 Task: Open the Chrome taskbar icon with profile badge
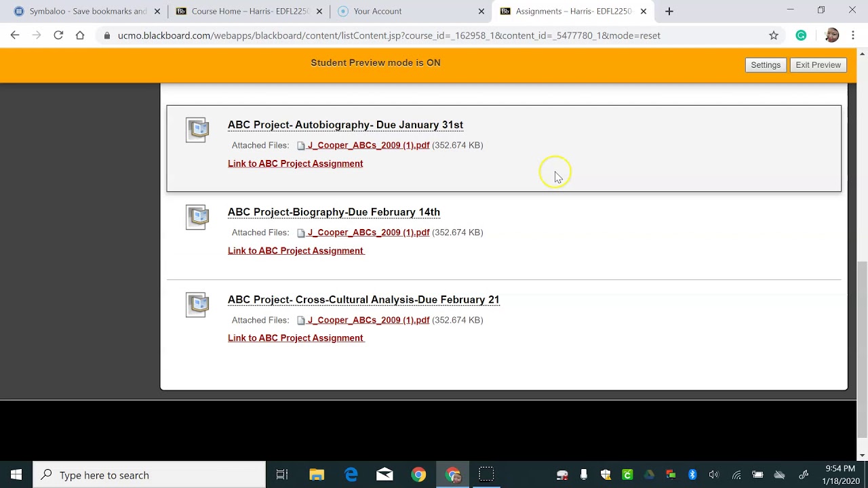(x=453, y=475)
